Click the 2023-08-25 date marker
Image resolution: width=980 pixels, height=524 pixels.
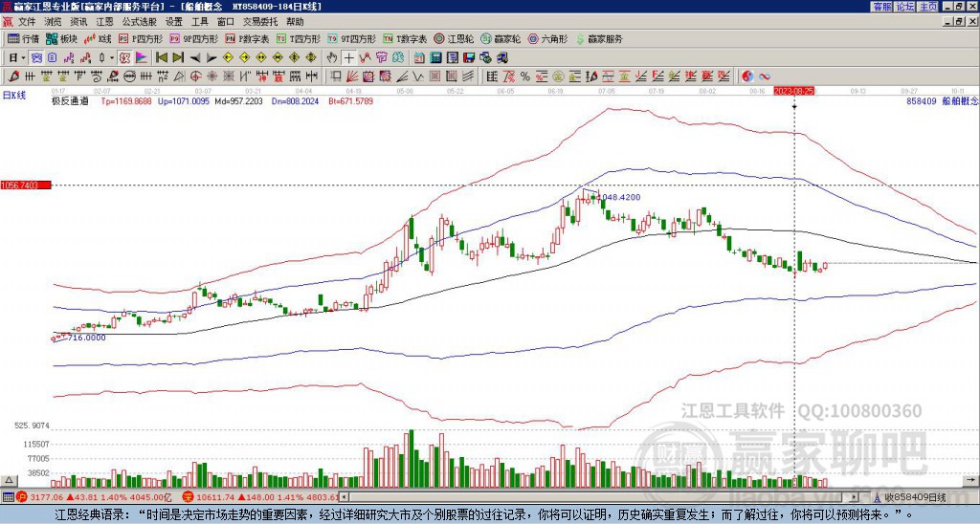click(793, 91)
